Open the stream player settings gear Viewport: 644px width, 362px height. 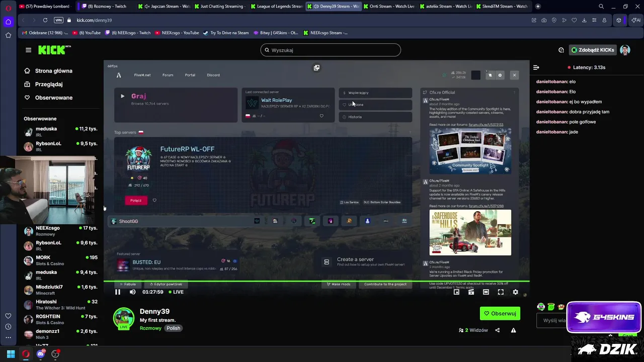pos(515,292)
